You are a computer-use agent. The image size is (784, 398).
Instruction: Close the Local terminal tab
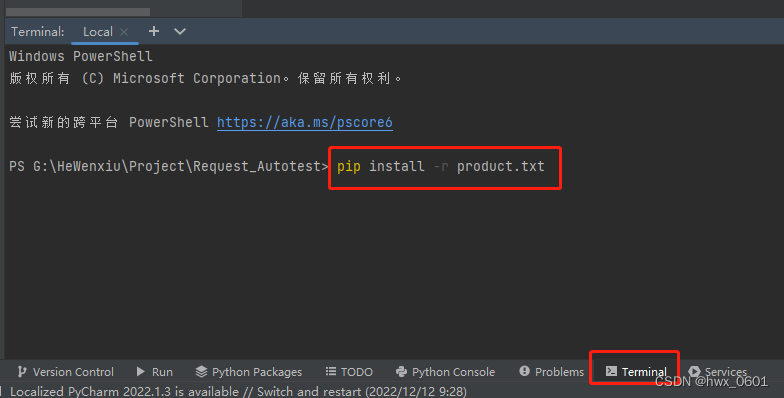124,32
